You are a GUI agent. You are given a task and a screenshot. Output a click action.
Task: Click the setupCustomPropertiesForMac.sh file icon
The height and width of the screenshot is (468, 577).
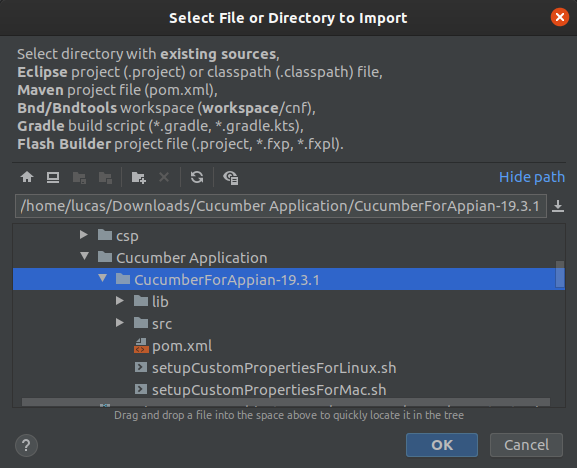[141, 389]
